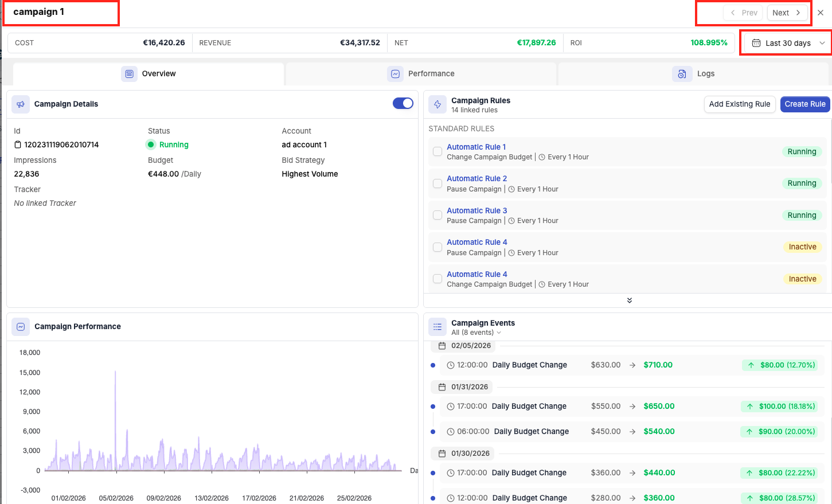This screenshot has height=504, width=832.
Task: Click the copy icon beside campaign Id
Action: click(x=18, y=145)
